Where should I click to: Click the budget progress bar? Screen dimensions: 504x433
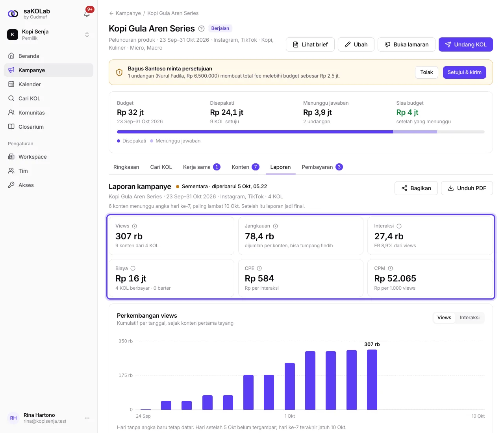[301, 132]
